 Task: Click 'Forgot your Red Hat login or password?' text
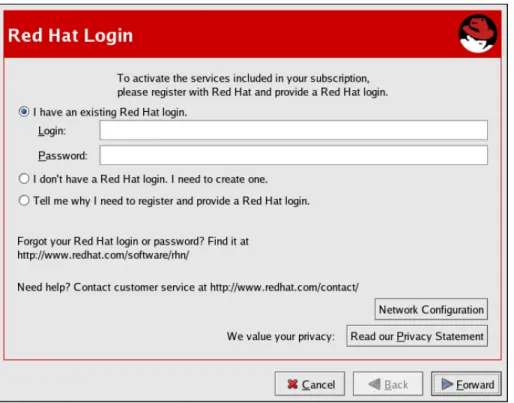point(110,241)
